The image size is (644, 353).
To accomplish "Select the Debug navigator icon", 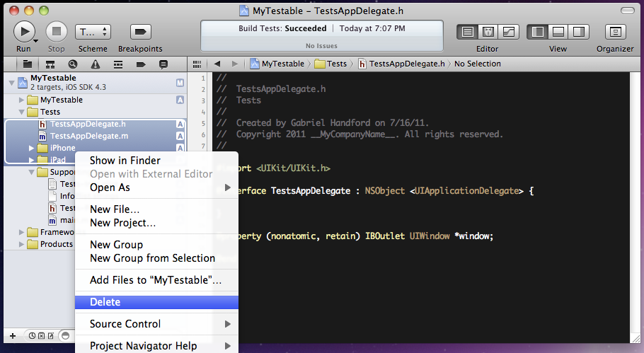I will click(x=118, y=64).
